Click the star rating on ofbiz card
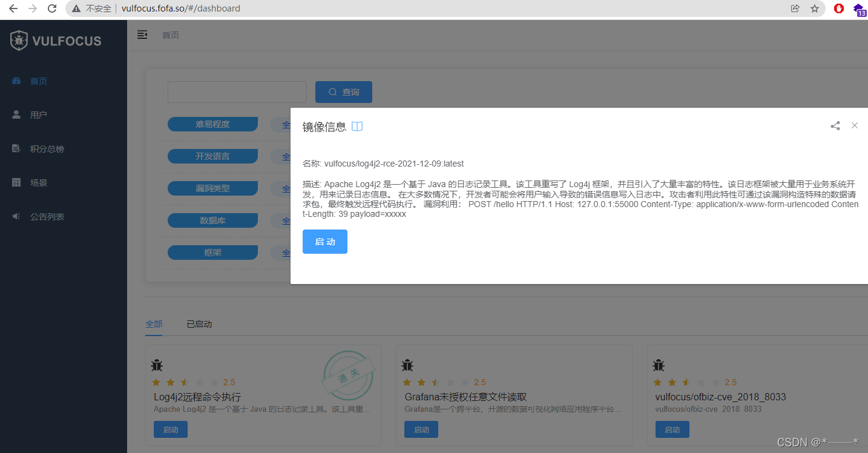The height and width of the screenshot is (453, 868). (686, 382)
